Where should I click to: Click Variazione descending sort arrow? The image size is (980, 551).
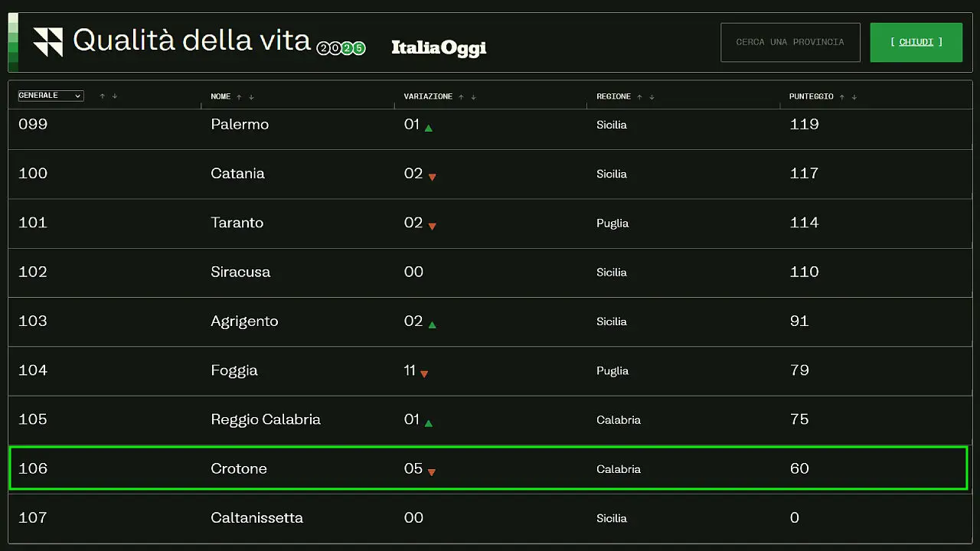click(x=473, y=97)
